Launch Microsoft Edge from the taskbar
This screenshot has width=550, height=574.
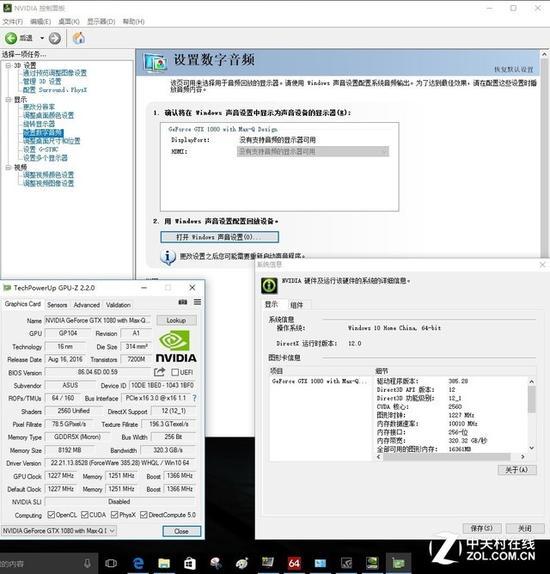pyautogui.click(x=138, y=563)
